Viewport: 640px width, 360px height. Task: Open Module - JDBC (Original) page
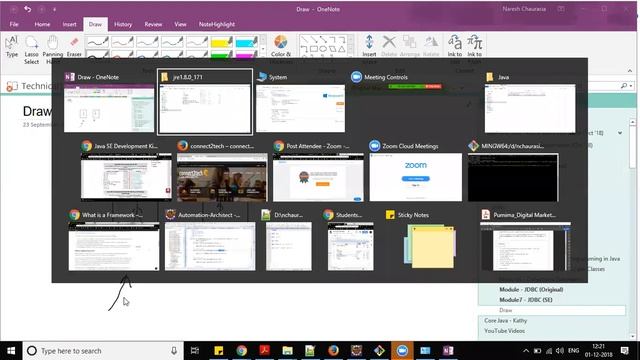tap(531, 289)
